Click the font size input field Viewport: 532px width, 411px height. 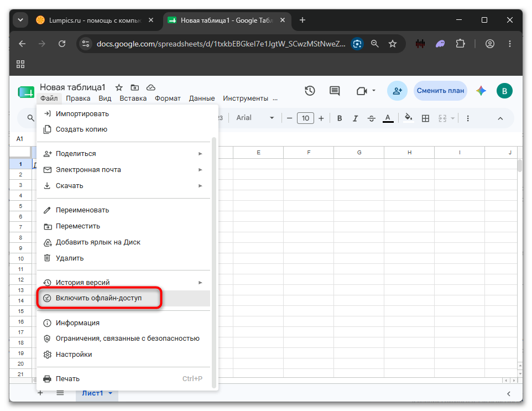point(305,118)
